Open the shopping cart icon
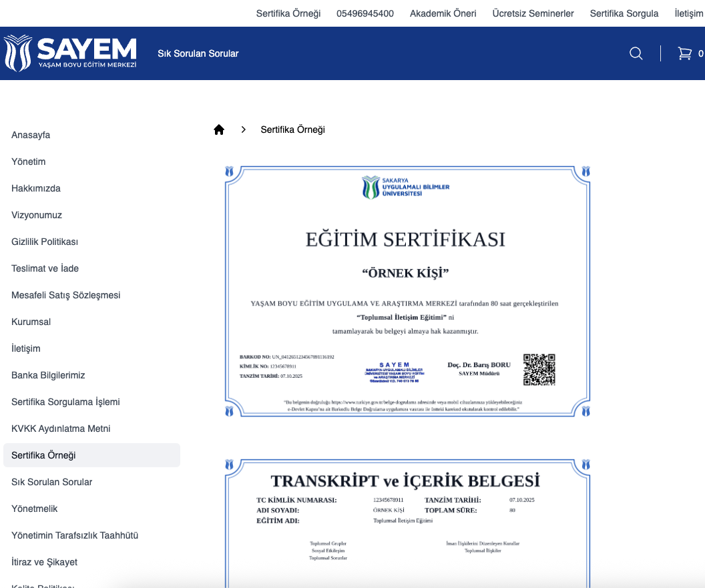 pyautogui.click(x=684, y=53)
